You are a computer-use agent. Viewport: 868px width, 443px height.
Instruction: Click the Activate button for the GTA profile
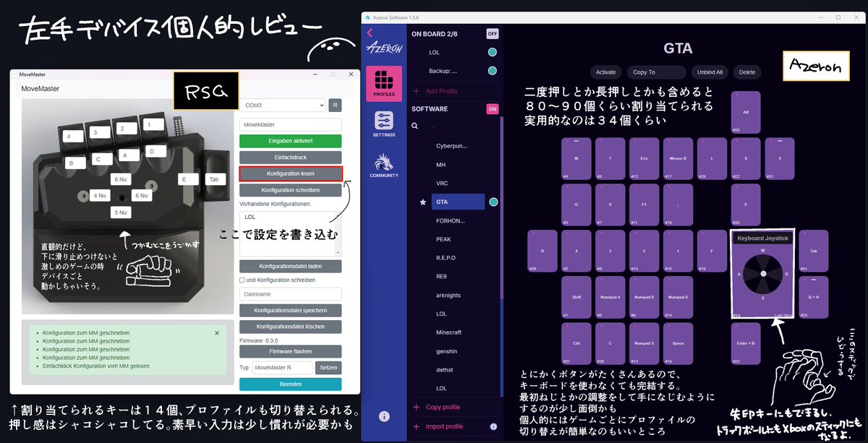(x=606, y=72)
